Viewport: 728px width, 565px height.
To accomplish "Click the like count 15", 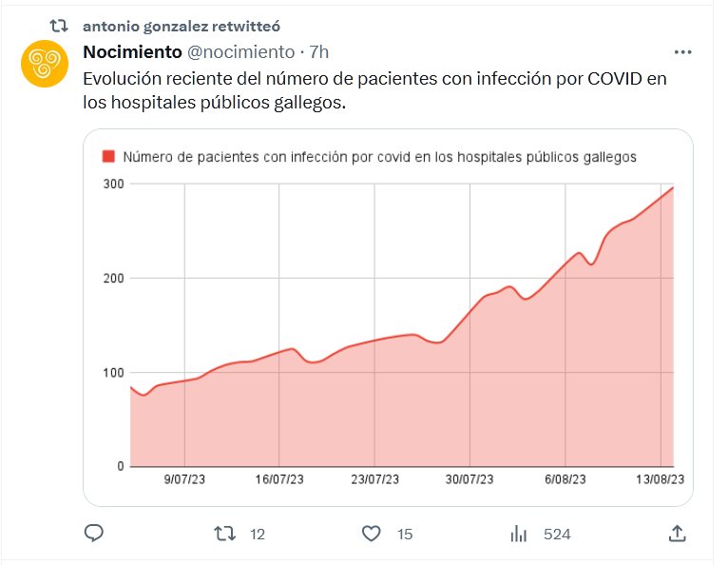I will click(x=405, y=535).
